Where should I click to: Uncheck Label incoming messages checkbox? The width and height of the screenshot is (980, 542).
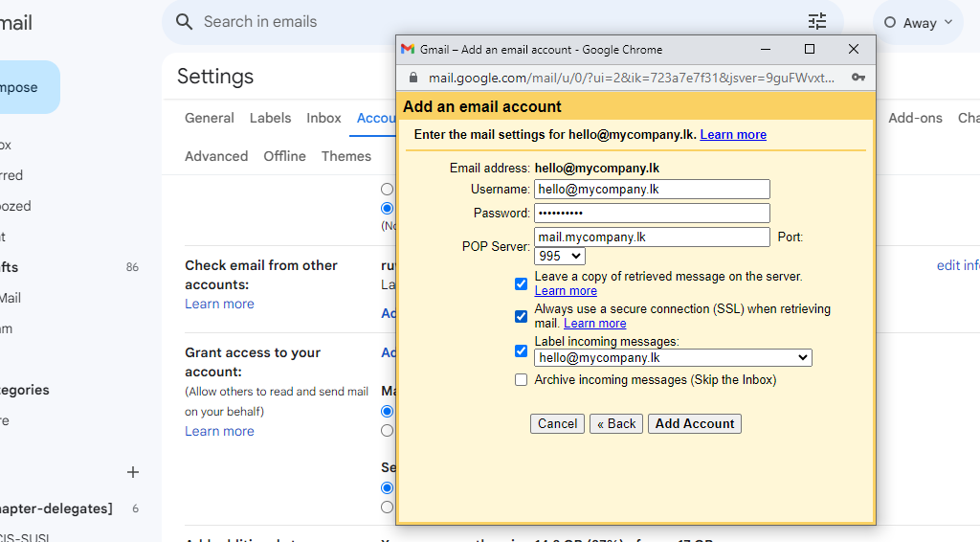[x=521, y=350]
